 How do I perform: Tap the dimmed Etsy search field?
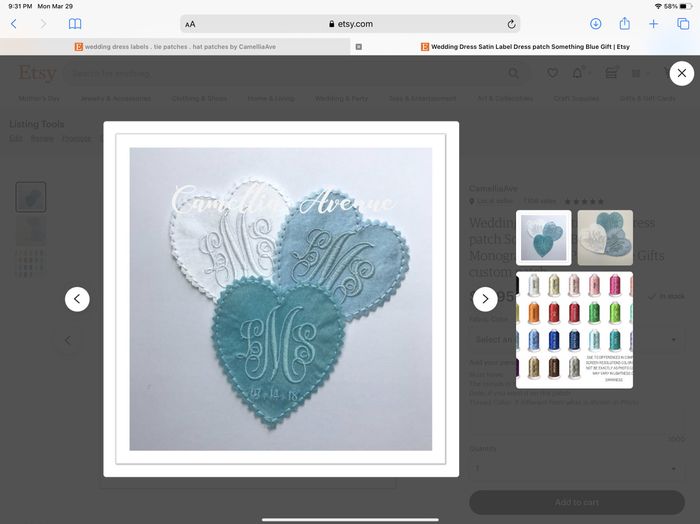[x=286, y=74]
